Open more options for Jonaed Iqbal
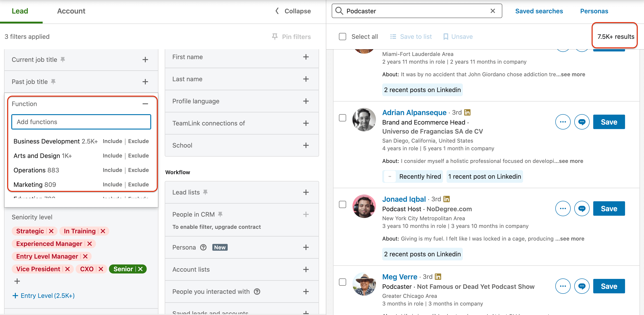The width and height of the screenshot is (644, 315). 563,208
